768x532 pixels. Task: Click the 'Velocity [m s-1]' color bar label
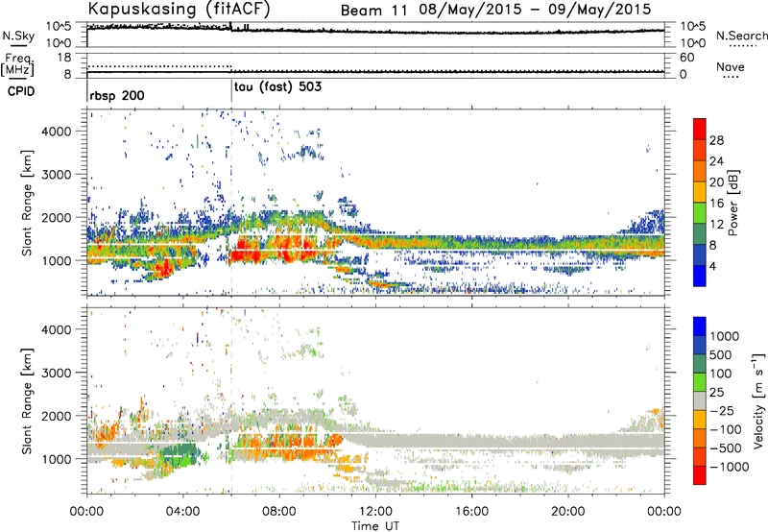pos(758,400)
